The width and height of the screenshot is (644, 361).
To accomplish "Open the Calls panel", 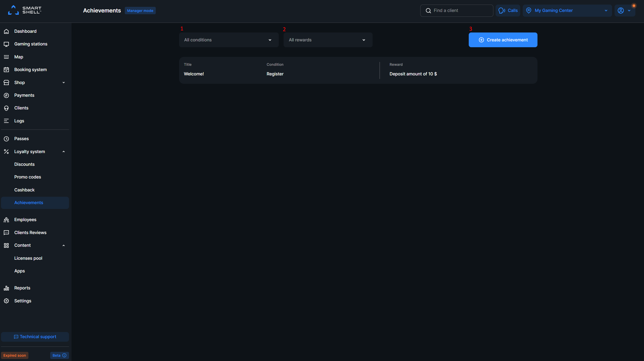I will (508, 10).
